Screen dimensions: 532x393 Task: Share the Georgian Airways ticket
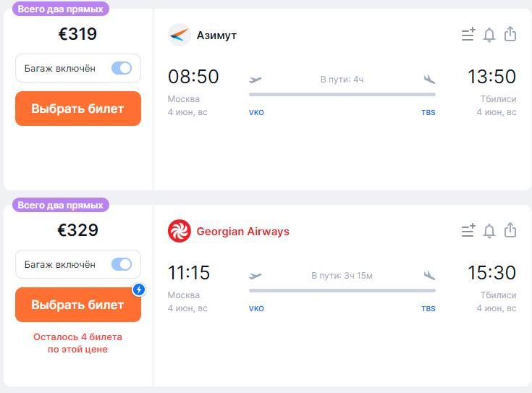coord(510,231)
